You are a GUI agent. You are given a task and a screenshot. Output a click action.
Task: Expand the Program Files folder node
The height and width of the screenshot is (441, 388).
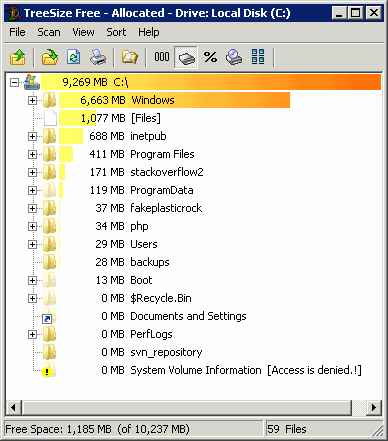click(32, 154)
